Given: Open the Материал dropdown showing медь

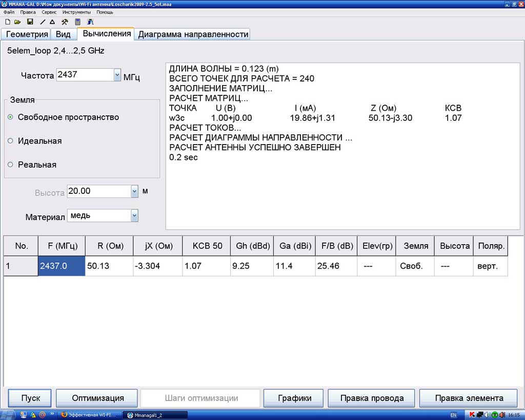Looking at the screenshot, I should click(134, 216).
